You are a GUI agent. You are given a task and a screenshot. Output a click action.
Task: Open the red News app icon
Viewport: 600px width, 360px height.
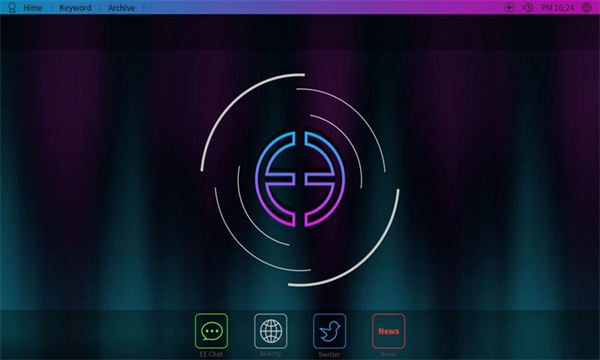(x=388, y=331)
